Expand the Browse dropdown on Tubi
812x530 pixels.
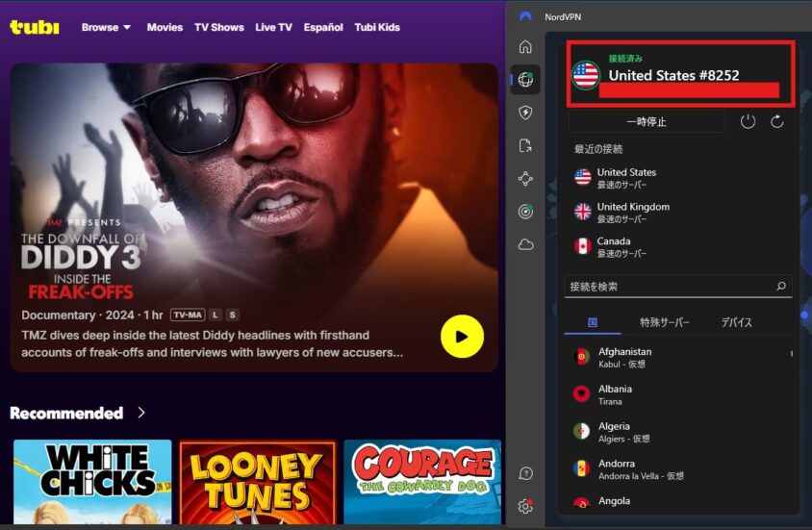pyautogui.click(x=106, y=27)
